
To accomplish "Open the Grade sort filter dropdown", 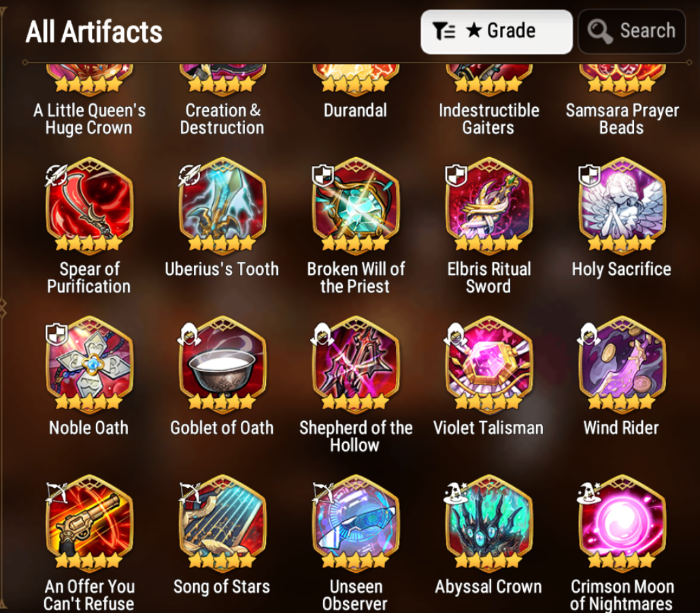I will 497,32.
